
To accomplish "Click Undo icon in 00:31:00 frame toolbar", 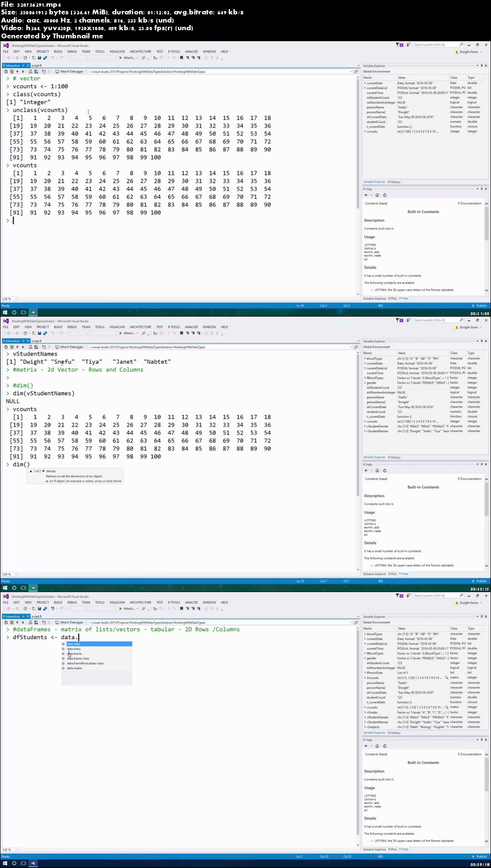I will (53, 58).
